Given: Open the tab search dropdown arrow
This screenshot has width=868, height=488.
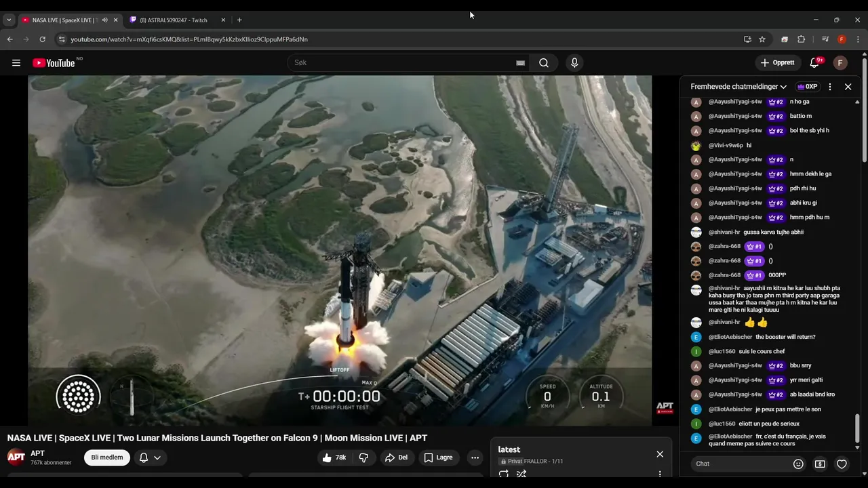Looking at the screenshot, I should (x=9, y=20).
